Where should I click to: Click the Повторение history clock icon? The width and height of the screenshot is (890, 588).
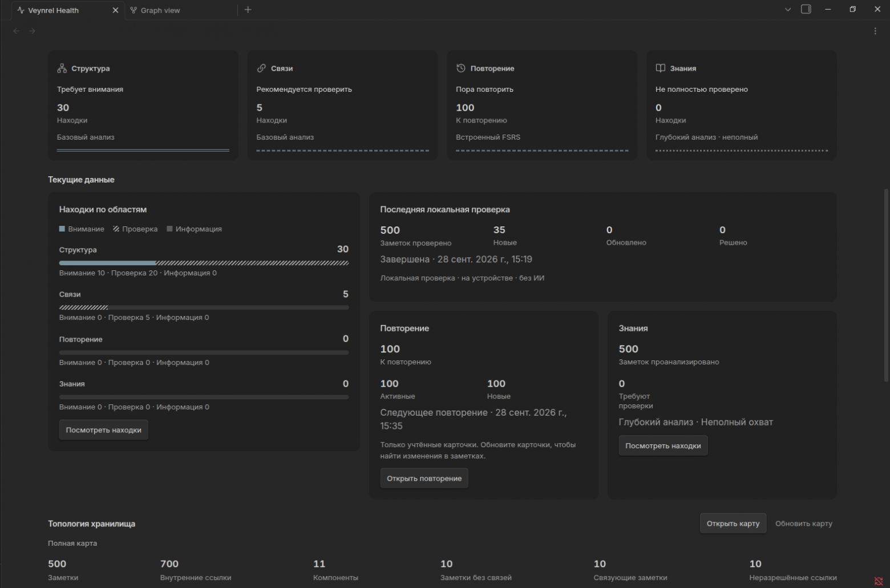point(461,68)
